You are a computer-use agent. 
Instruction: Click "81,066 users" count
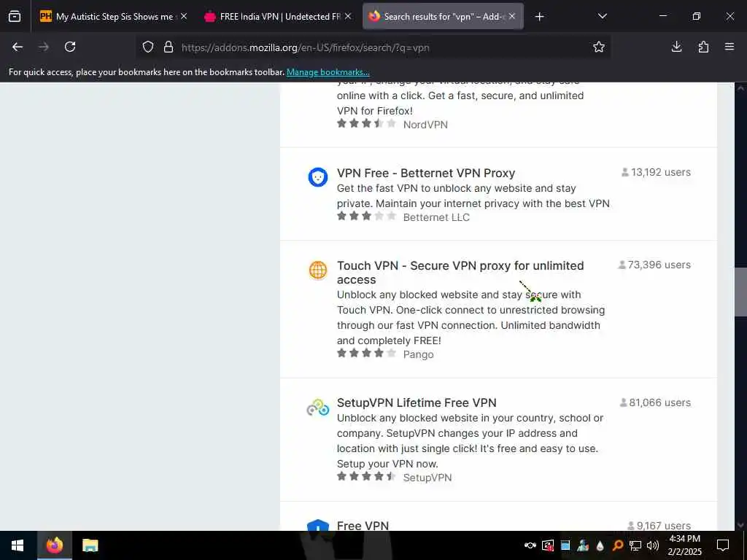click(x=655, y=402)
